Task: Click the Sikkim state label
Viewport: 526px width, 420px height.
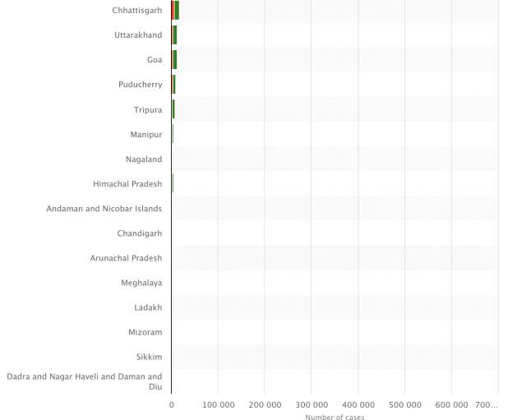Action: 149,357
